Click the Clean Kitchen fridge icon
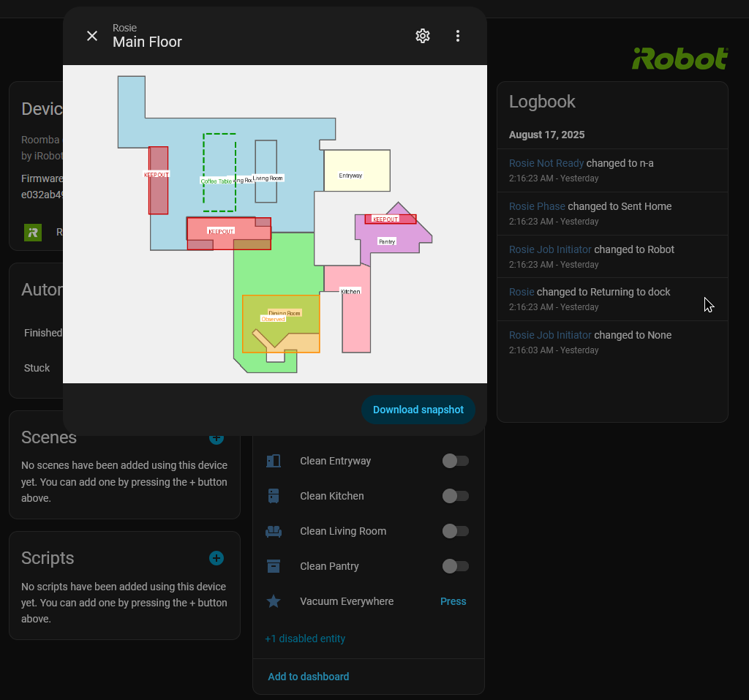 274,496
